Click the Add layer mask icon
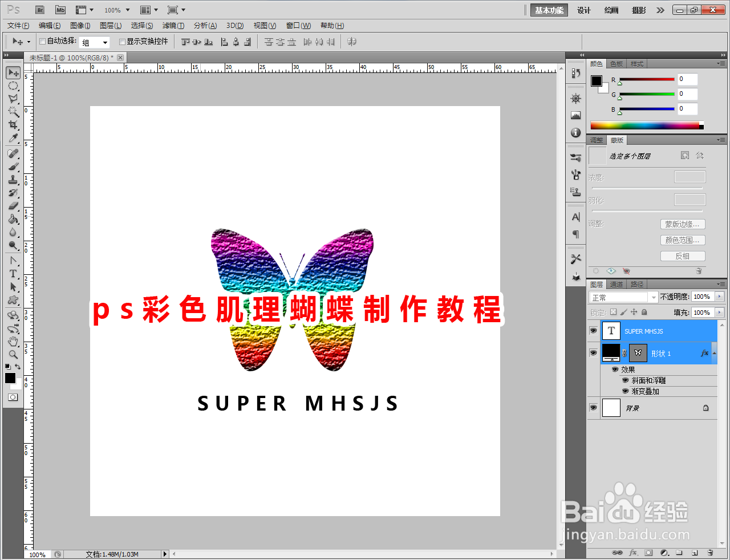Screen dimensions: 730x560 (648, 553)
